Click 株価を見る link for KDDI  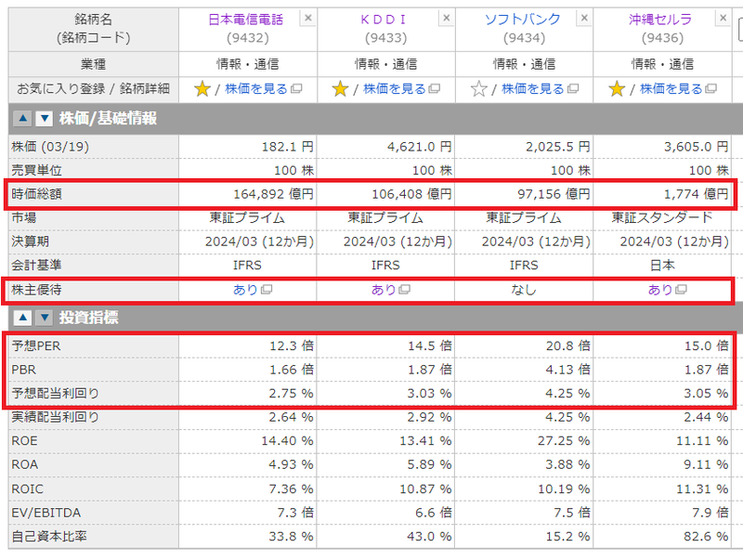click(x=395, y=88)
